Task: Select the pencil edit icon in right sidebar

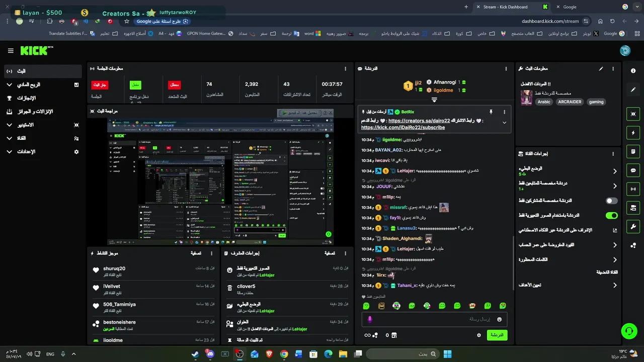Action: (x=633, y=89)
